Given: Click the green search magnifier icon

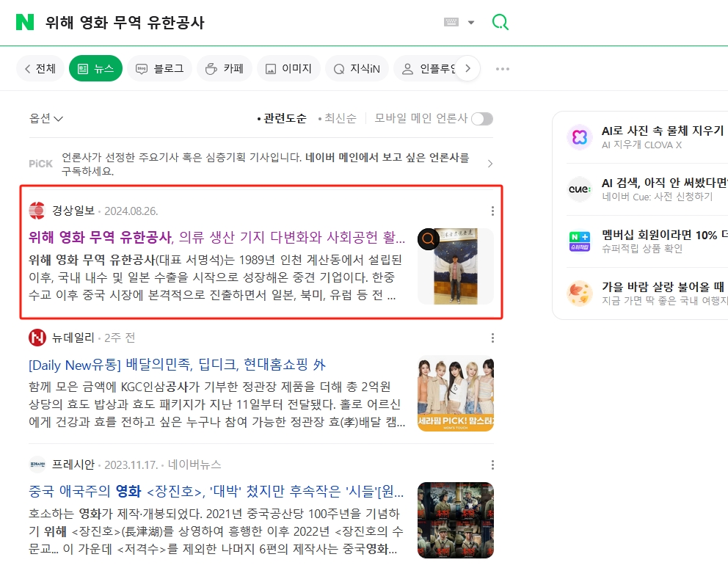Looking at the screenshot, I should point(500,22).
